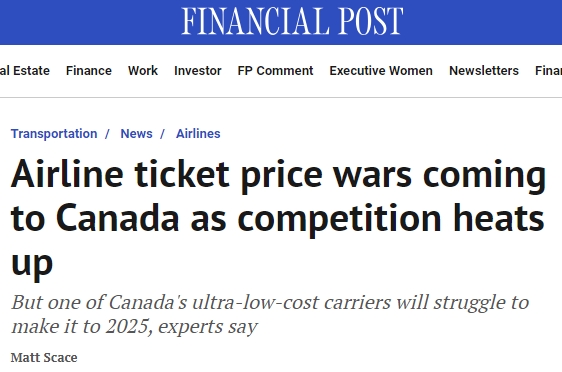562x372 pixels.
Task: Click the News breadcrumb link
Action: click(x=136, y=134)
